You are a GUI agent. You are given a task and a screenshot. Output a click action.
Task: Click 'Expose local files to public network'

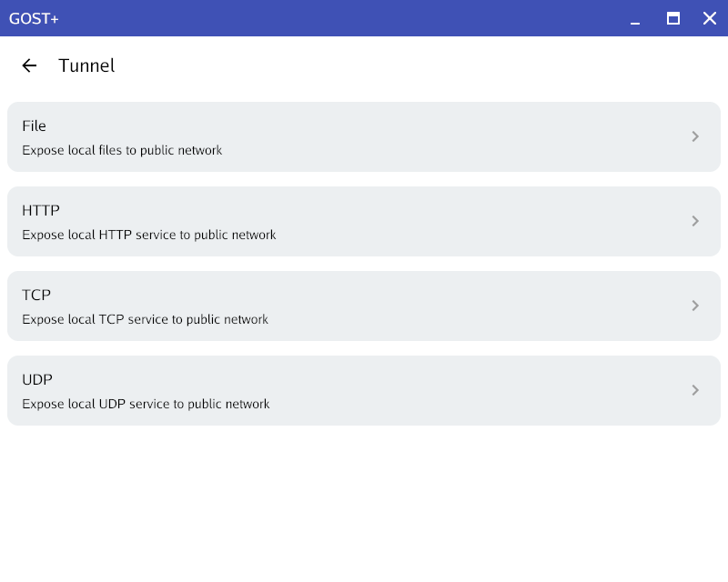pos(122,150)
